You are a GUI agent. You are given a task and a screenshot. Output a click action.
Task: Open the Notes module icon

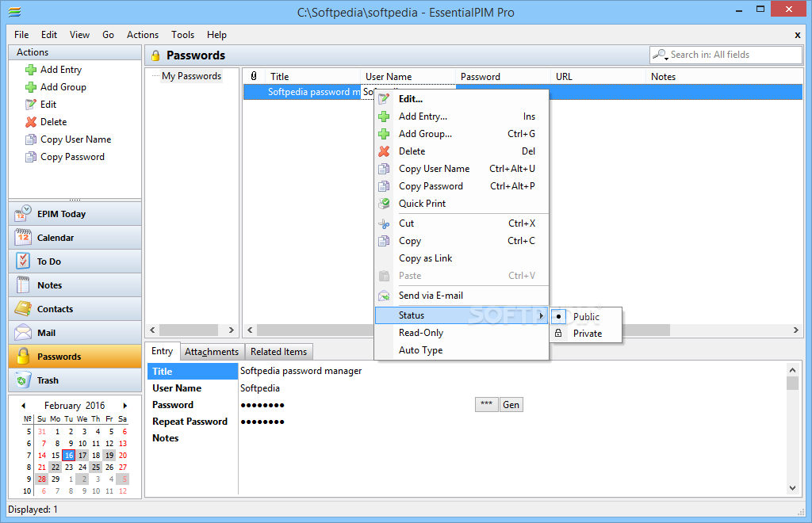pos(23,285)
